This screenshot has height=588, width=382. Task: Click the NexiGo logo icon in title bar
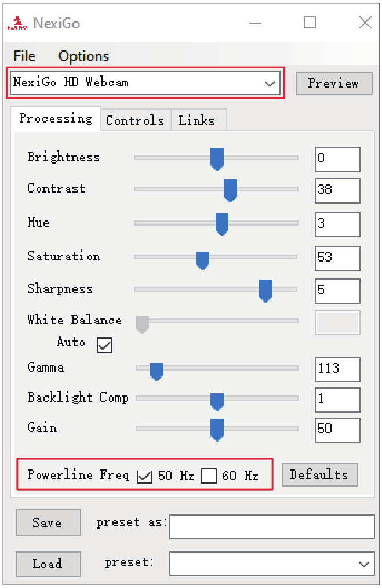17,23
